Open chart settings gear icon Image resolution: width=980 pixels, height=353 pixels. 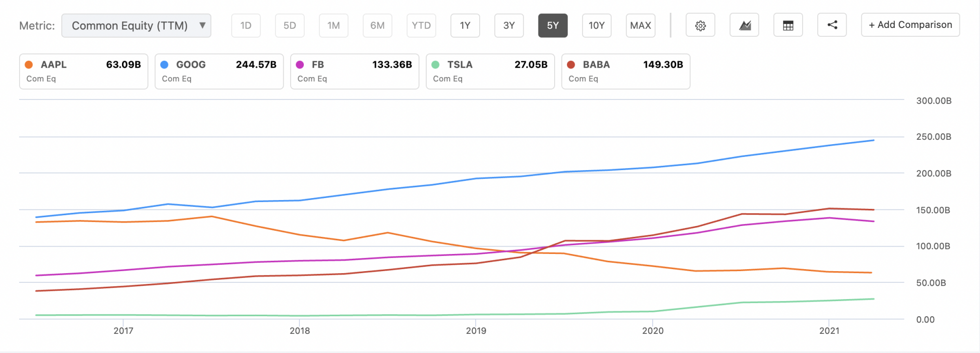700,25
